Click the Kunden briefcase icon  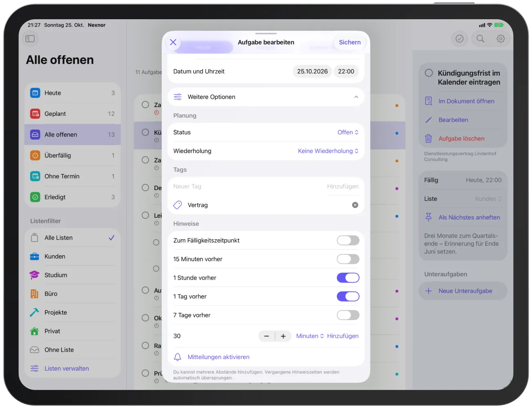(x=34, y=256)
